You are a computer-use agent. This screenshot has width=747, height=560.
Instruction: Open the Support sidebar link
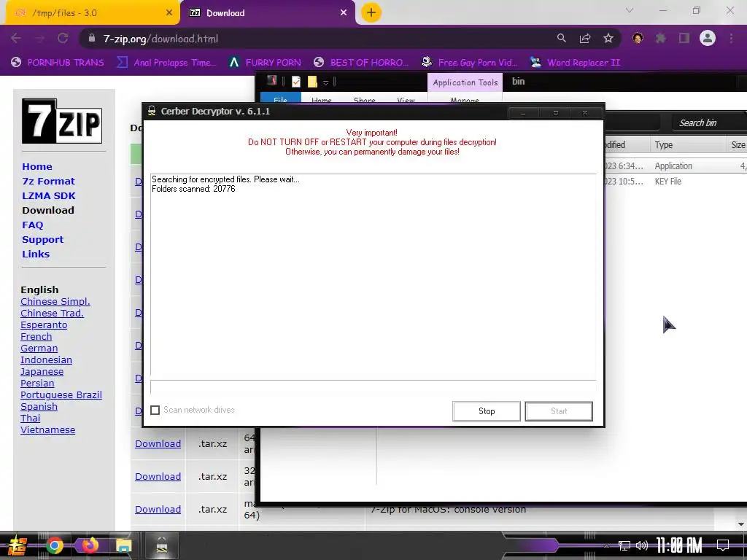click(x=42, y=239)
